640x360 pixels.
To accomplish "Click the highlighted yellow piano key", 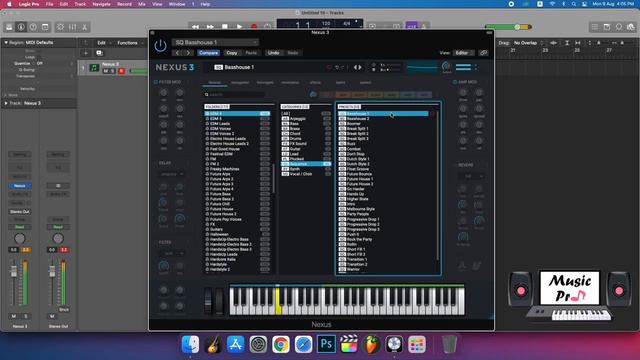I will [x=278, y=302].
